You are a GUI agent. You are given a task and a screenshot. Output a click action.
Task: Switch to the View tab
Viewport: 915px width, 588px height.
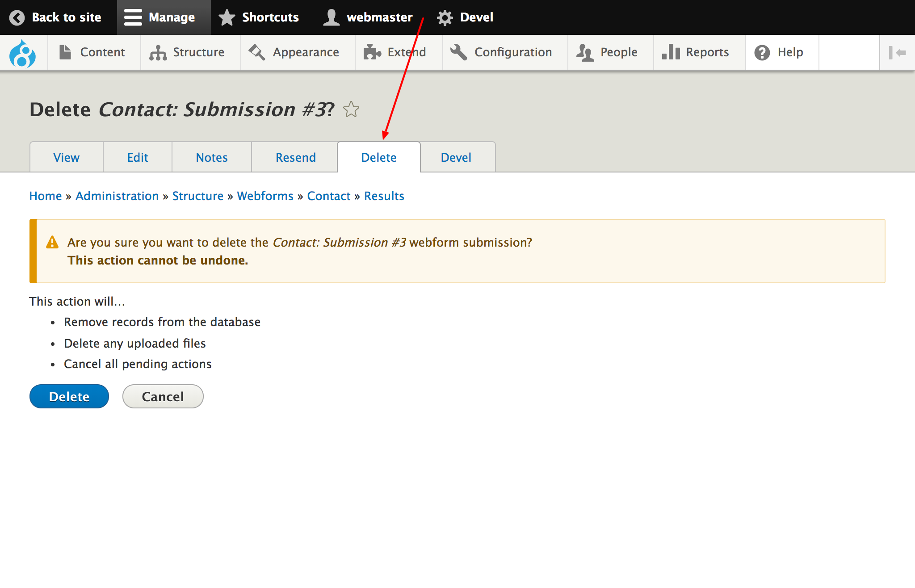(67, 157)
